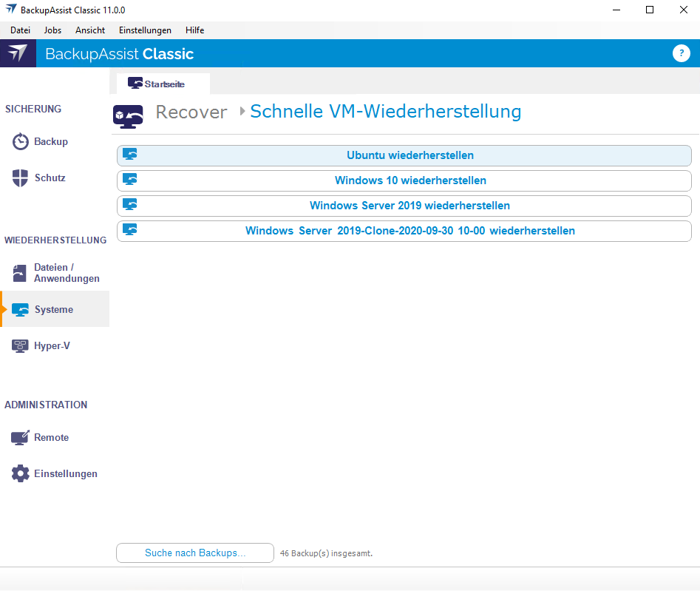Open the Datei menu
This screenshot has height=591, width=700.
point(20,30)
